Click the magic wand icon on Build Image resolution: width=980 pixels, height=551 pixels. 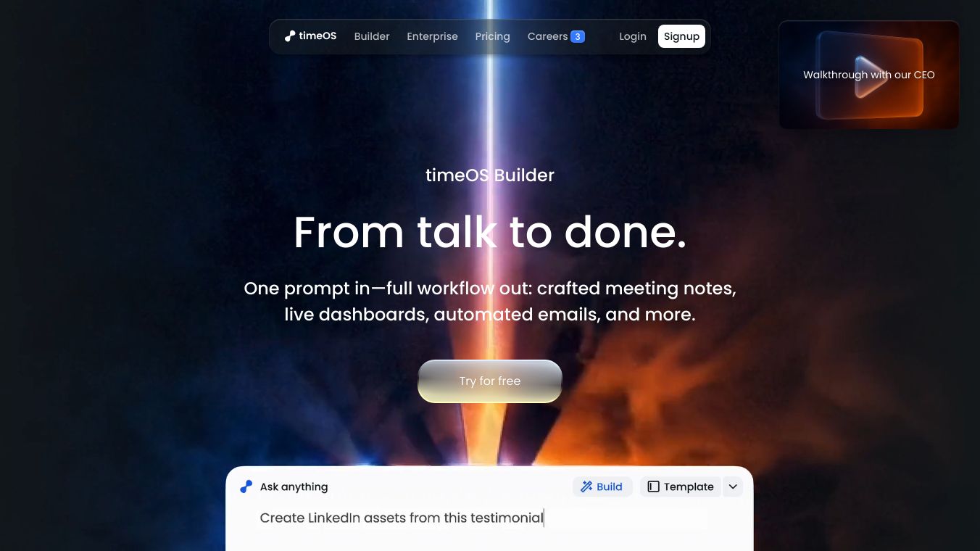coord(586,486)
